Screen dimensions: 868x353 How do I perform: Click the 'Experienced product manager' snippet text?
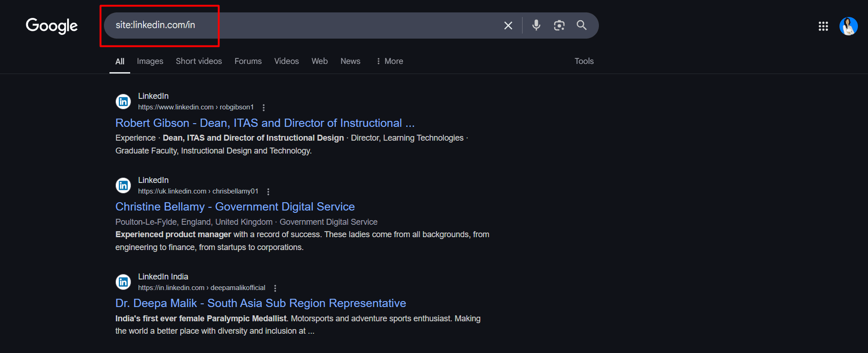pyautogui.click(x=173, y=234)
